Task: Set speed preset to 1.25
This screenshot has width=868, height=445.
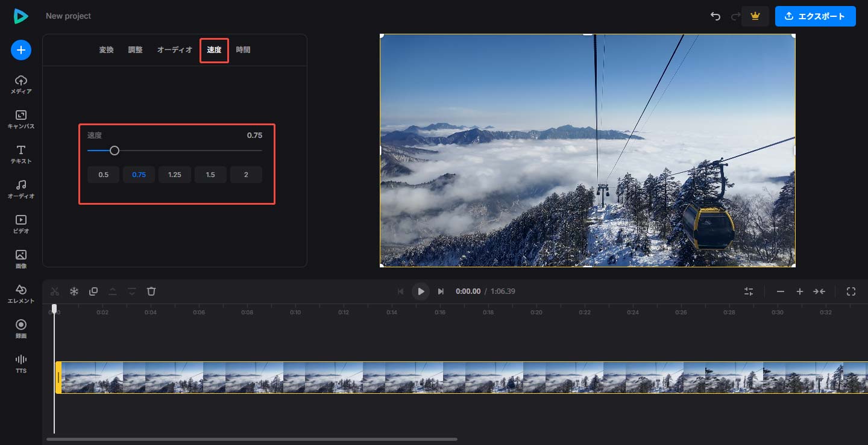Action: click(x=175, y=175)
